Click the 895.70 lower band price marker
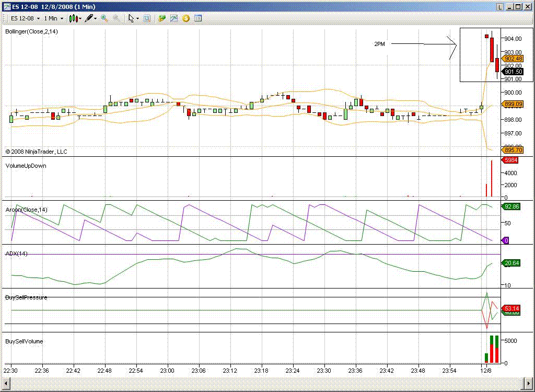The width and height of the screenshot is (535, 392). tap(512, 150)
